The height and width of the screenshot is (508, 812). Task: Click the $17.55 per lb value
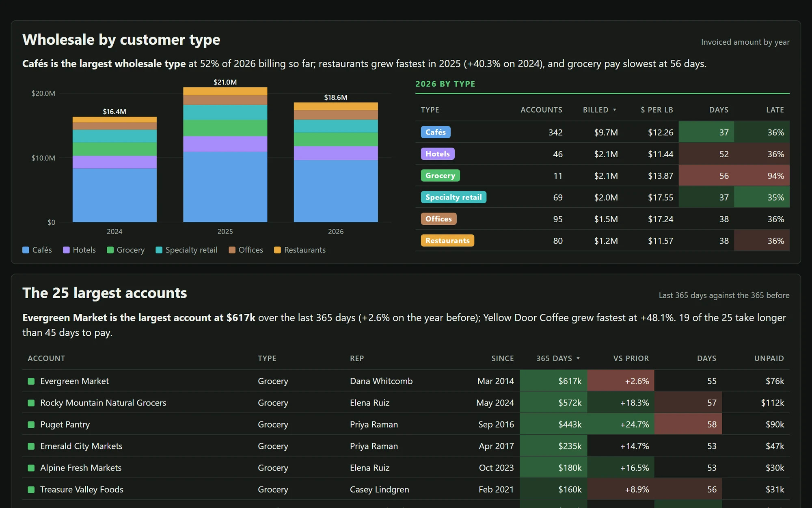[660, 197]
